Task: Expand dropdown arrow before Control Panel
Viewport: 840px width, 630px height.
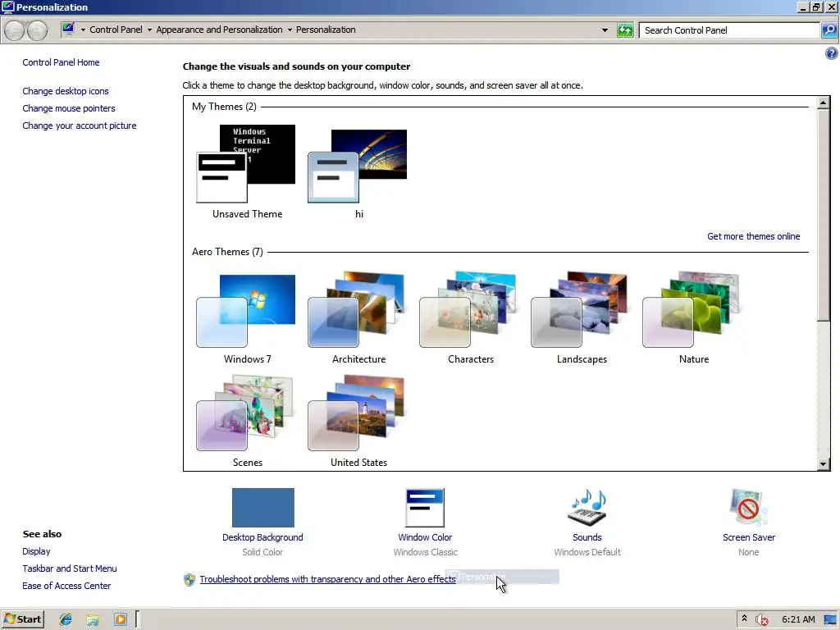Action: (x=83, y=30)
